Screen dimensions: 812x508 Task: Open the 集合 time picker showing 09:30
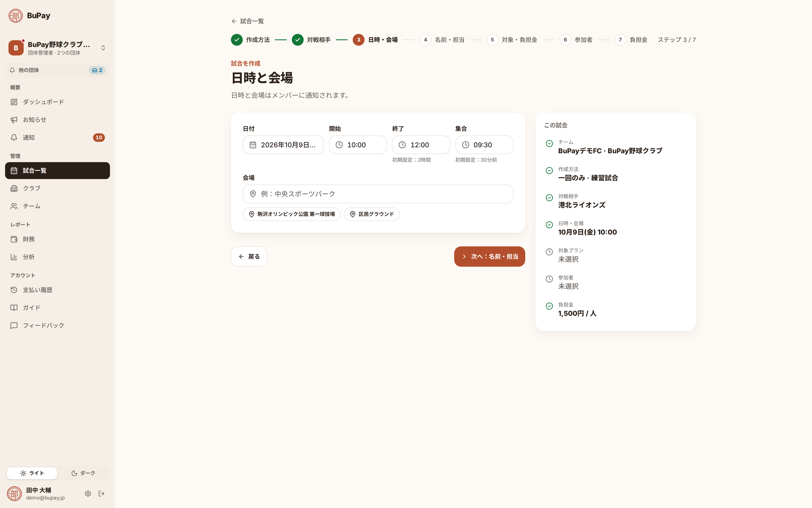coord(484,145)
